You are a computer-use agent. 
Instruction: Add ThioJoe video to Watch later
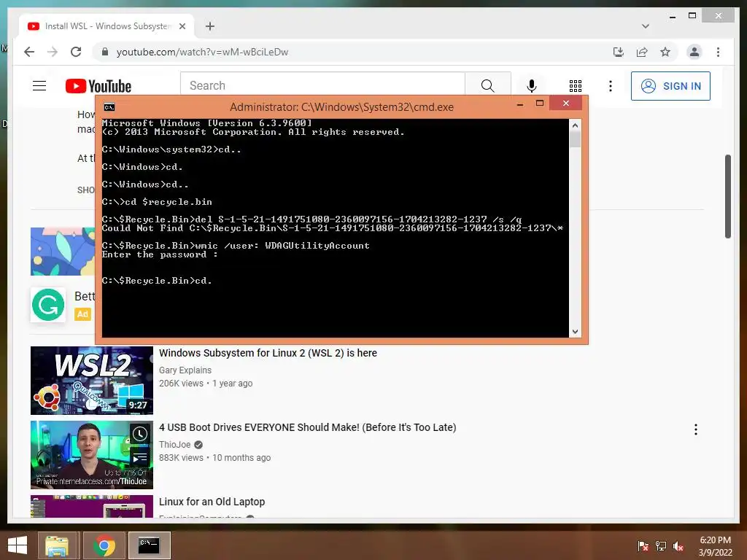(139, 434)
